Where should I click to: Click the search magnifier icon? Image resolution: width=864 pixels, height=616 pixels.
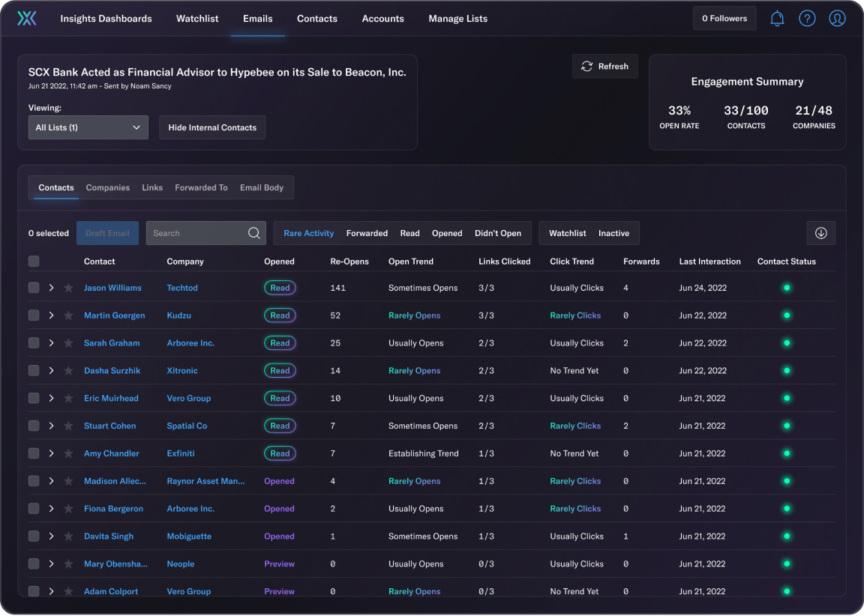click(x=254, y=233)
